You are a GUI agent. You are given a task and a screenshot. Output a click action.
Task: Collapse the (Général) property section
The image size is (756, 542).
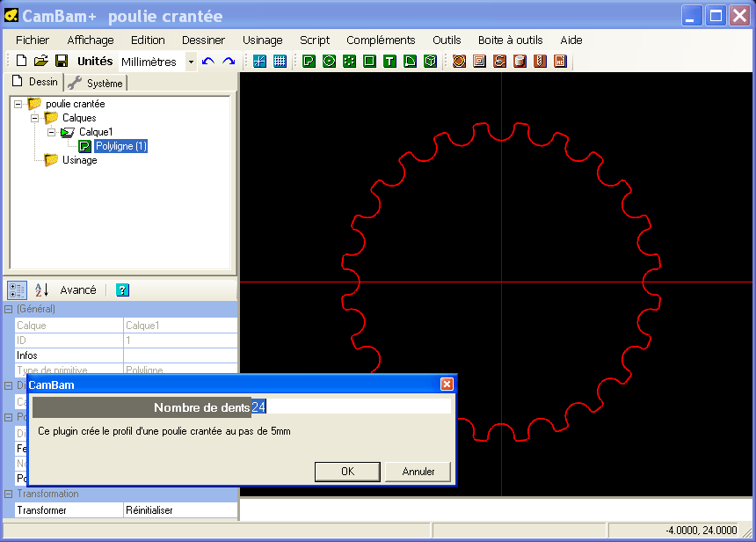point(9,310)
